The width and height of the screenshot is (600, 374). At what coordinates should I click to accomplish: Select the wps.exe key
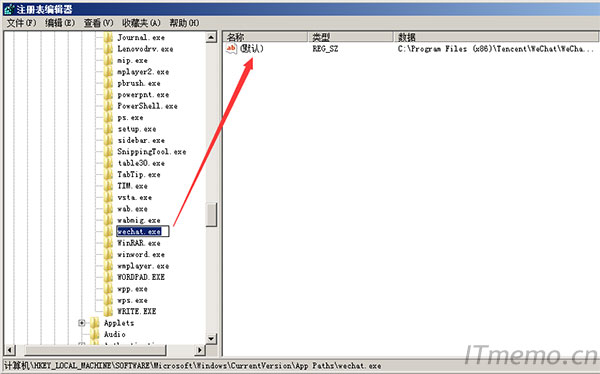132,300
